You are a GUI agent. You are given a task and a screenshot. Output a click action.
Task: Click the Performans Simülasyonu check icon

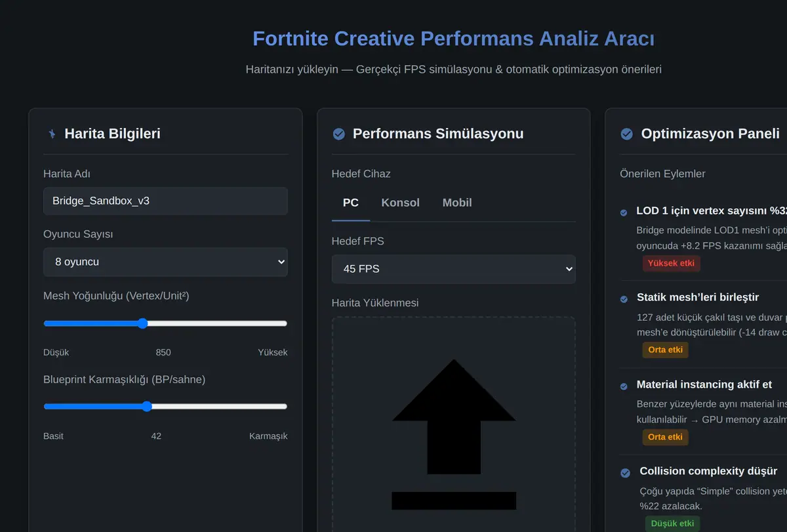[338, 134]
